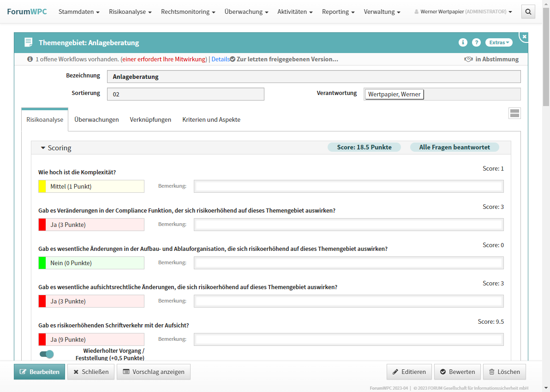Screen dimensions: 550x392
Task: Click the 'in Abstimmung' handshake icon
Action: tap(468, 59)
